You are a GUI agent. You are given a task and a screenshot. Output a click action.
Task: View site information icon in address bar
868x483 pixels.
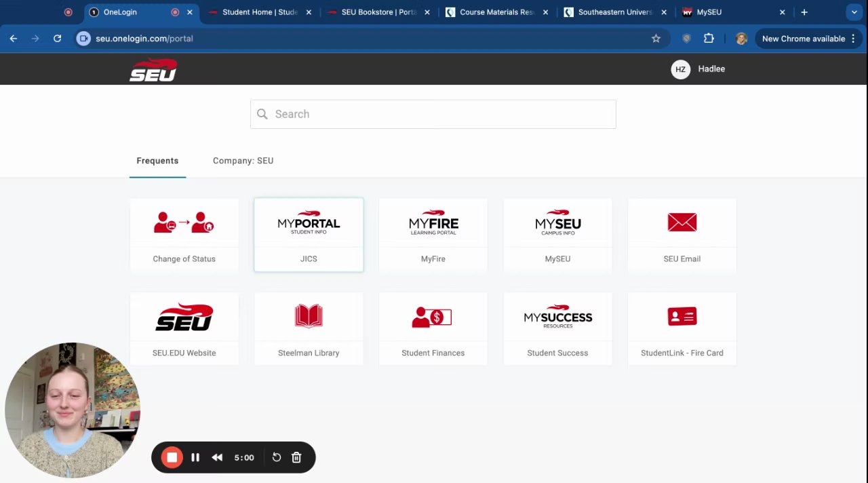(x=83, y=39)
